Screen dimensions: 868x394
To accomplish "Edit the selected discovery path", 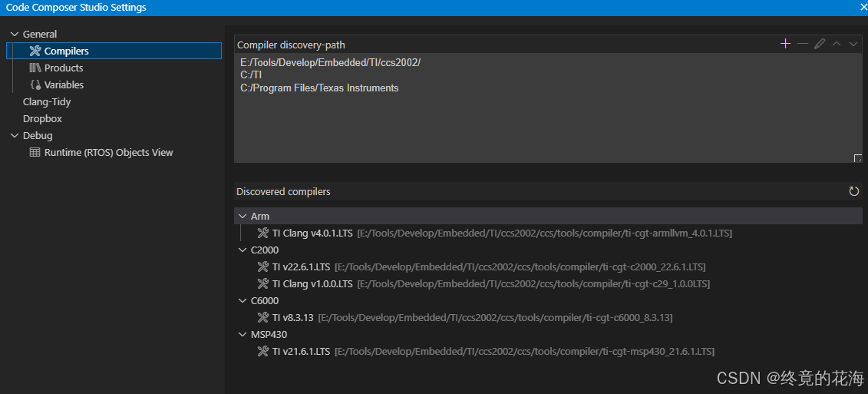I will (x=820, y=44).
